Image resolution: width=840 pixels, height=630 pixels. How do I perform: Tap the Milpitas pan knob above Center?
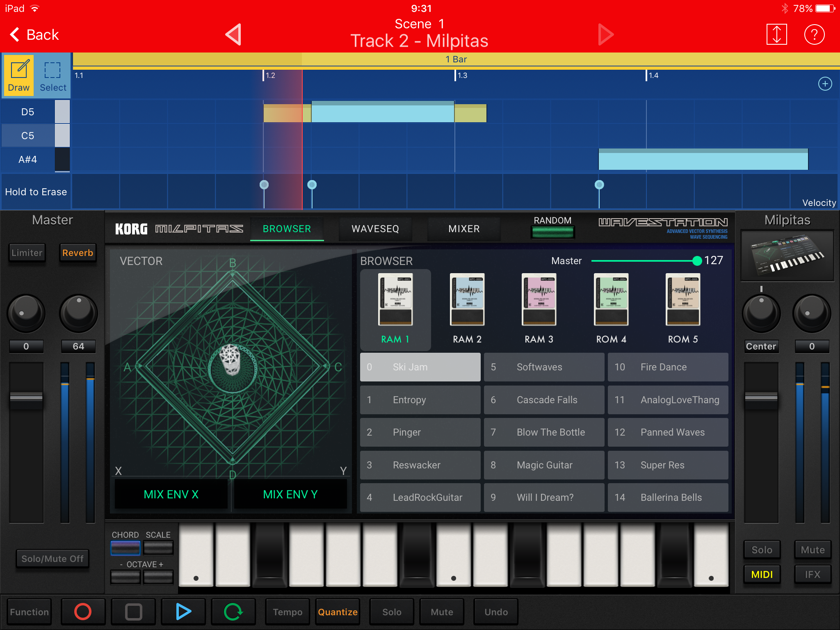tap(761, 313)
